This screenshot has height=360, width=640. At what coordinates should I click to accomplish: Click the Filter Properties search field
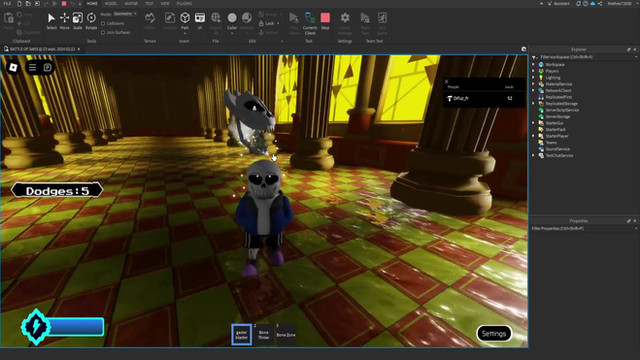point(584,229)
